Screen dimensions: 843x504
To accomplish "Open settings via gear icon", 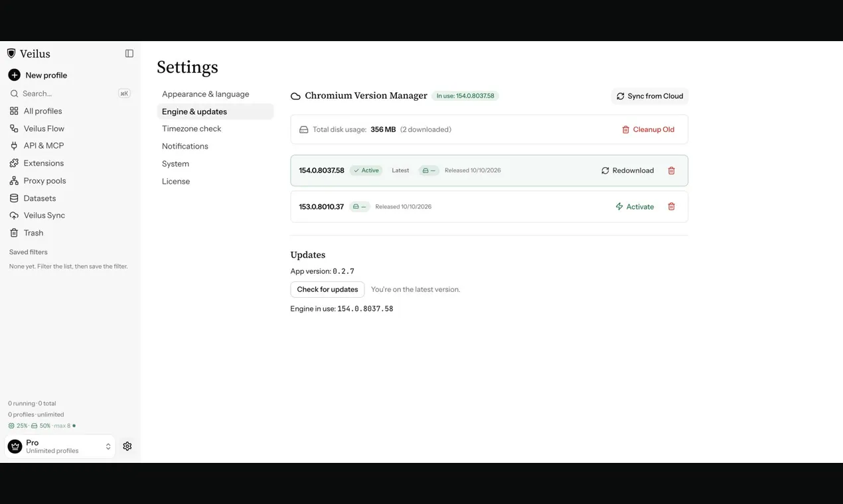I will pyautogui.click(x=127, y=446).
